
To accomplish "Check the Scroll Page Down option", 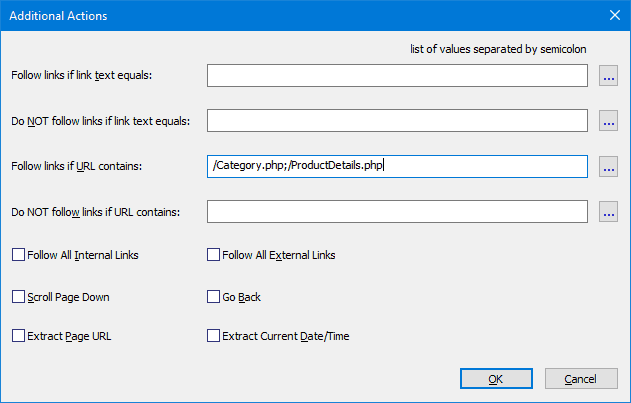I will [x=18, y=297].
